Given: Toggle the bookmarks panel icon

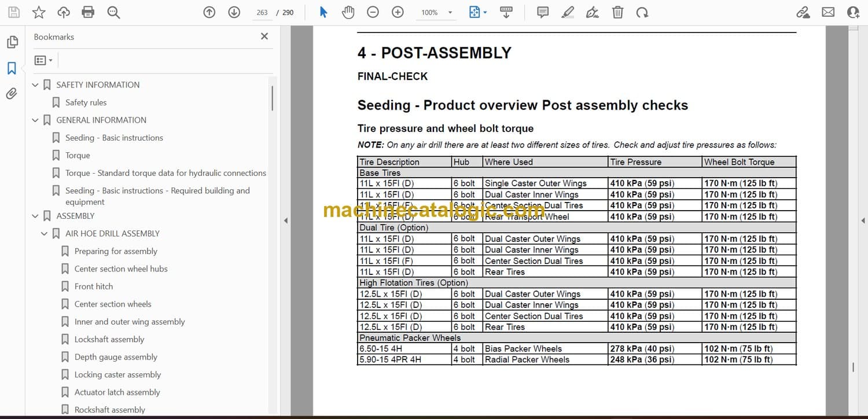Looking at the screenshot, I should pyautogui.click(x=12, y=68).
